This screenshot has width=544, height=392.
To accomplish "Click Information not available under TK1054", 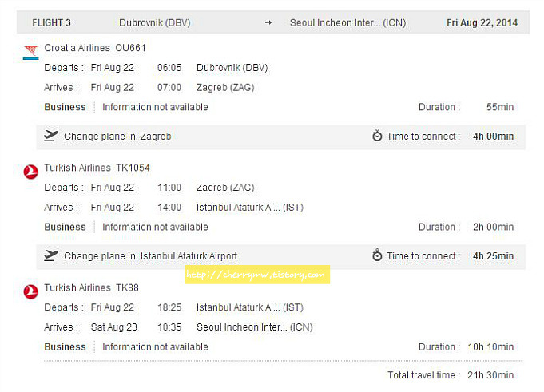I will 155,227.
